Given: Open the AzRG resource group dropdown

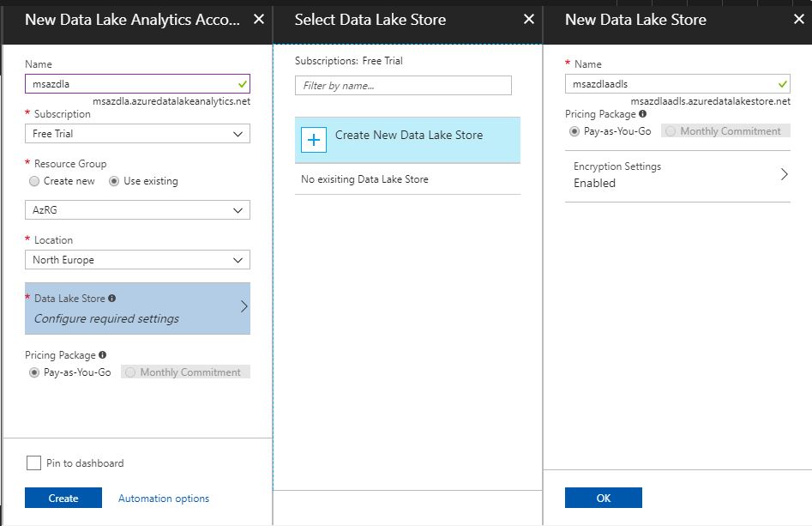Looking at the screenshot, I should point(137,209).
